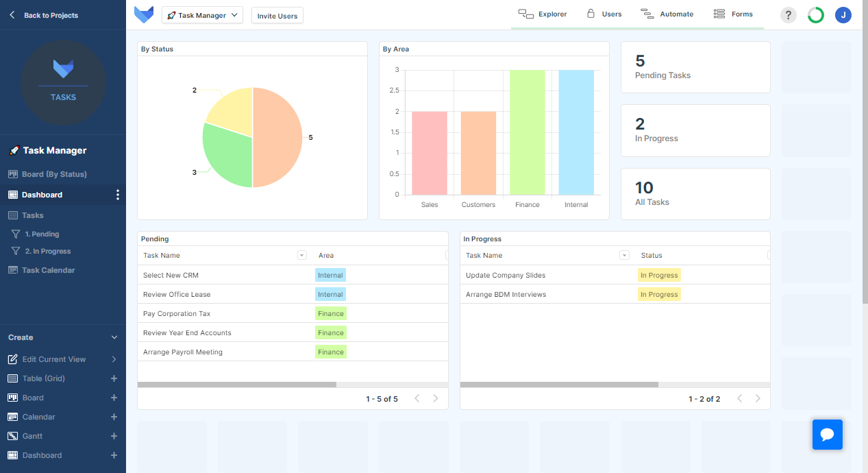Viewport: 868px width, 473px height.
Task: Open the Task Calendar view
Action: 49,270
